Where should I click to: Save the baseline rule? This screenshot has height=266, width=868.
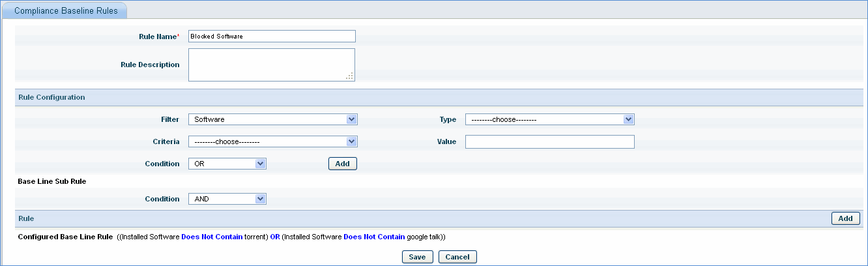417,257
